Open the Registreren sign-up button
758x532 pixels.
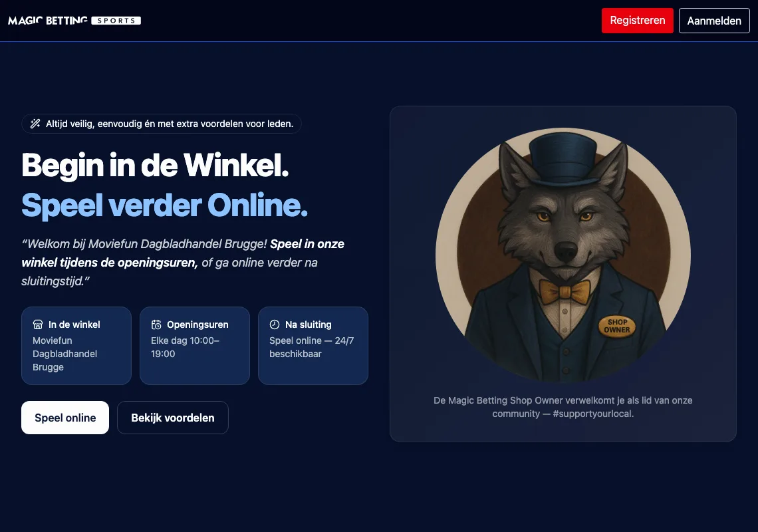click(x=637, y=21)
